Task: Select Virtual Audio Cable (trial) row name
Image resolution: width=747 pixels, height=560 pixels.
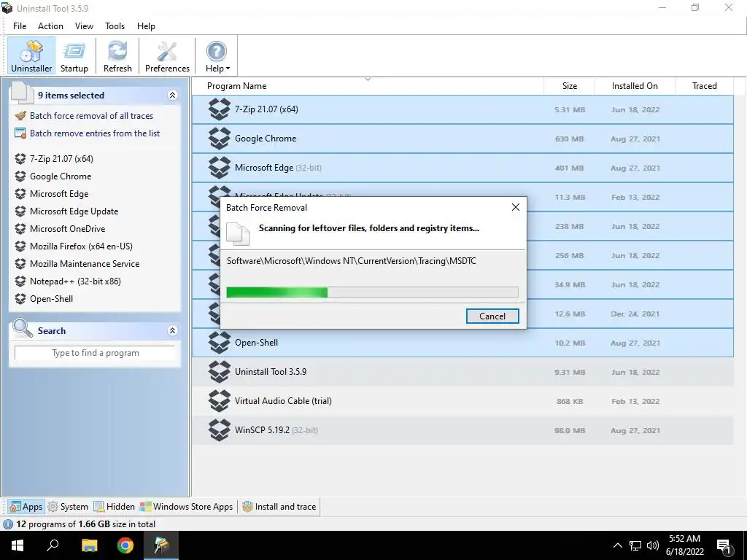Action: (283, 401)
